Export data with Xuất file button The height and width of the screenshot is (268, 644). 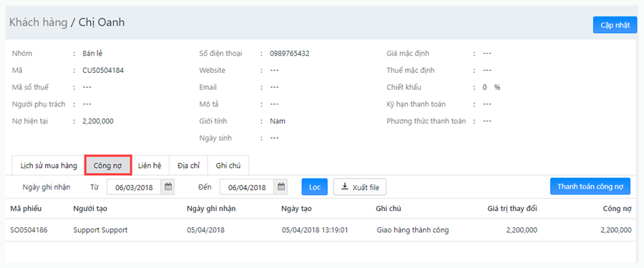pyautogui.click(x=360, y=187)
